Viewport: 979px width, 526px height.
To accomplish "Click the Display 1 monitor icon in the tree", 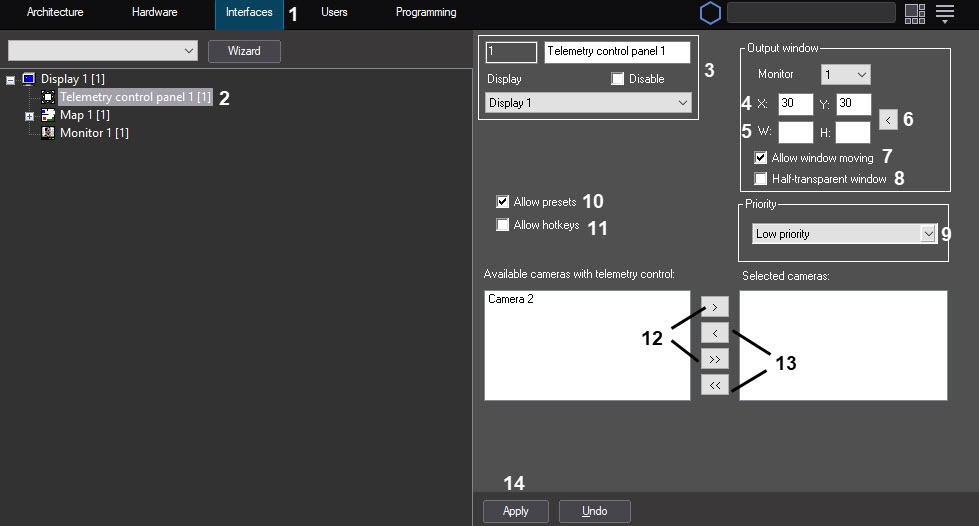I will pyautogui.click(x=29, y=79).
